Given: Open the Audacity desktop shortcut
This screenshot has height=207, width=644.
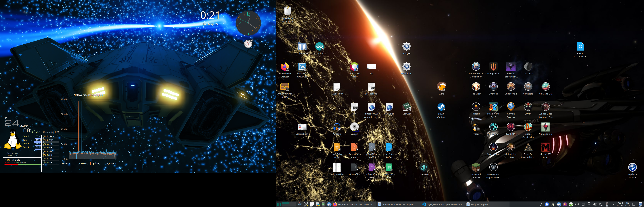Looking at the screenshot, I should [x=337, y=127].
